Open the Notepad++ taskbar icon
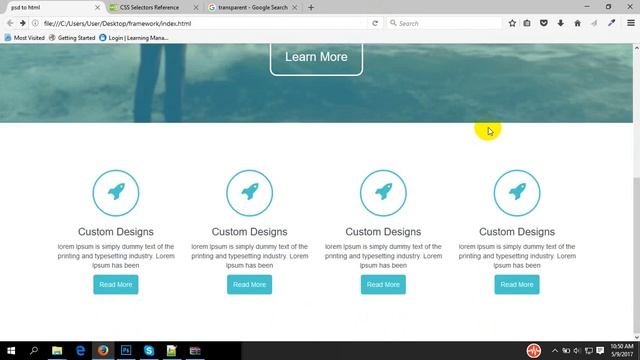This screenshot has width=640, height=360. tap(172, 351)
